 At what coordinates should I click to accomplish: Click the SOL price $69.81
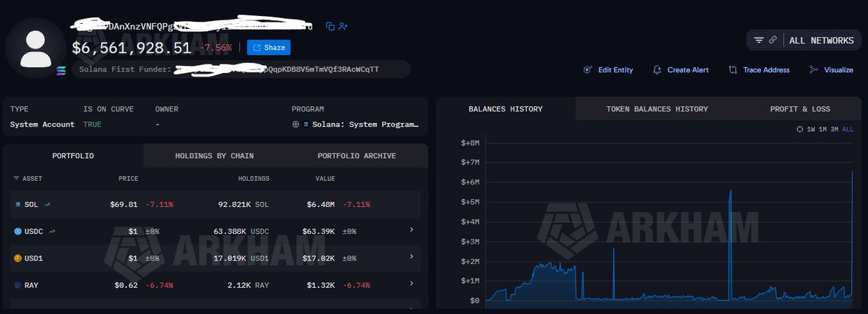124,205
